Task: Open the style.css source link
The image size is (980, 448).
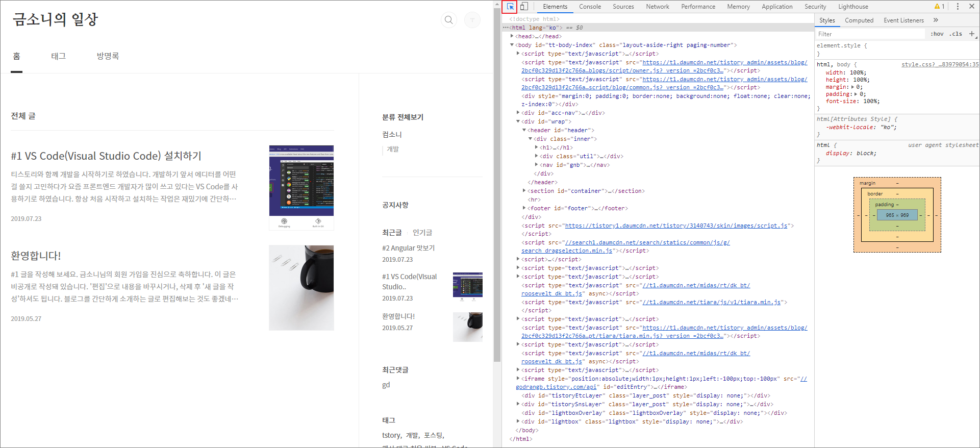Action: coord(940,64)
